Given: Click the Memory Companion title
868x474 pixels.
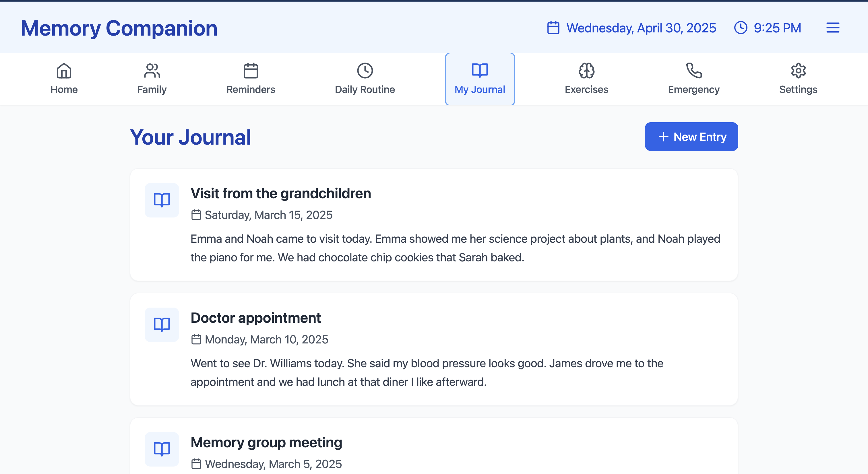Looking at the screenshot, I should [x=119, y=28].
